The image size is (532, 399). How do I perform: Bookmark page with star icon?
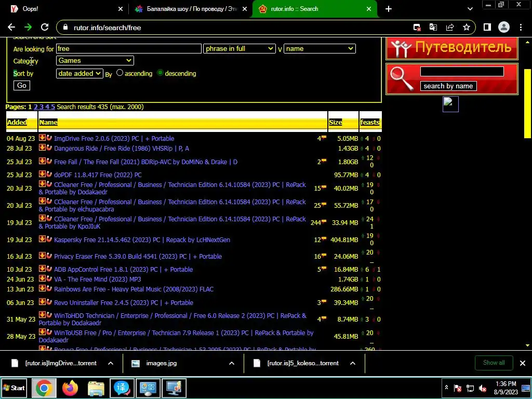pyautogui.click(x=467, y=28)
